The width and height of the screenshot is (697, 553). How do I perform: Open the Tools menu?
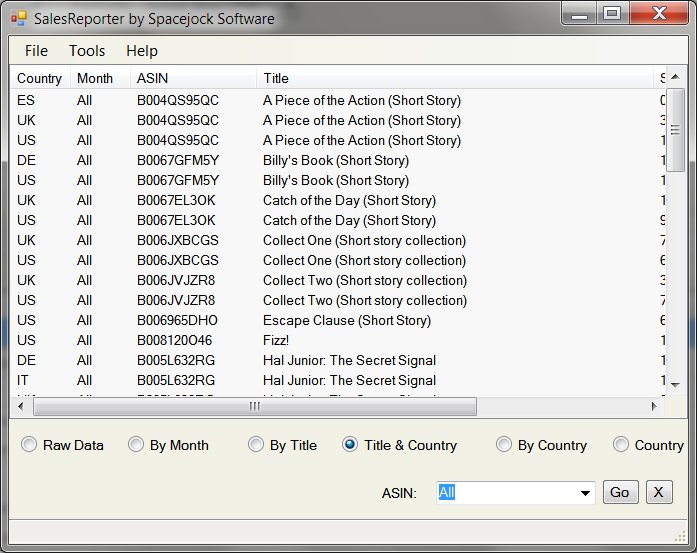click(87, 51)
